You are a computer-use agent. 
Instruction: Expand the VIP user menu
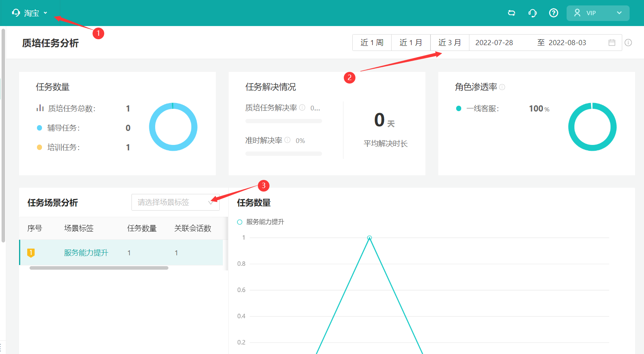[598, 13]
